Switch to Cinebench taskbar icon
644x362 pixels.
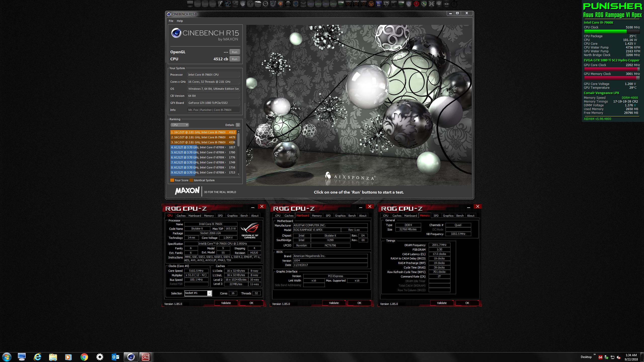(x=131, y=357)
